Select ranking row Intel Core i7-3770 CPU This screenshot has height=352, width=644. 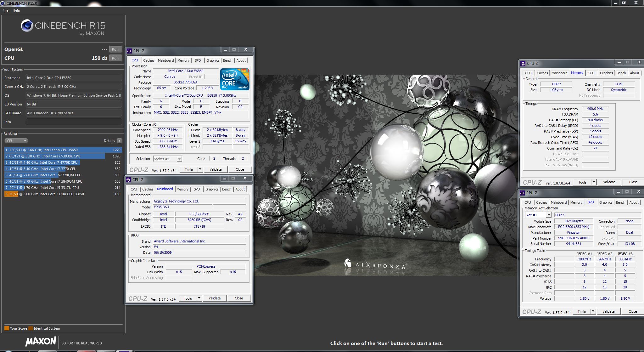click(x=63, y=169)
